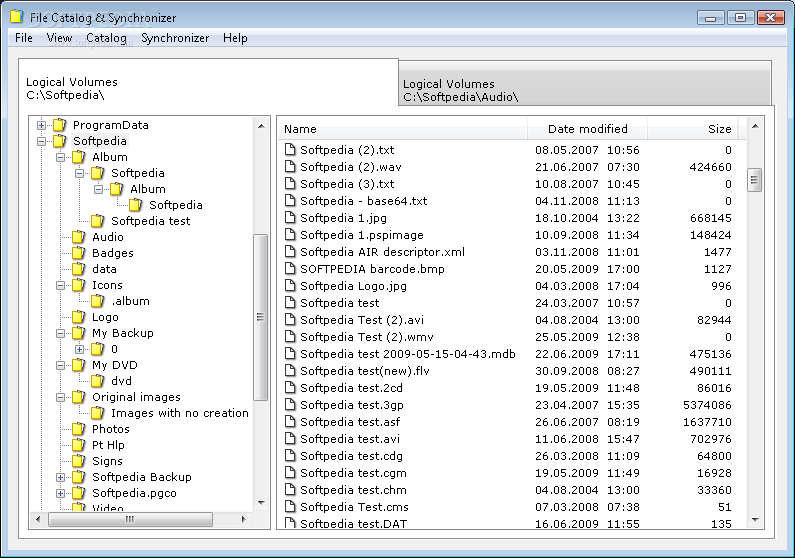Click file icon for Softpedia test.2cd
The width and height of the screenshot is (795, 558).
coord(290,388)
